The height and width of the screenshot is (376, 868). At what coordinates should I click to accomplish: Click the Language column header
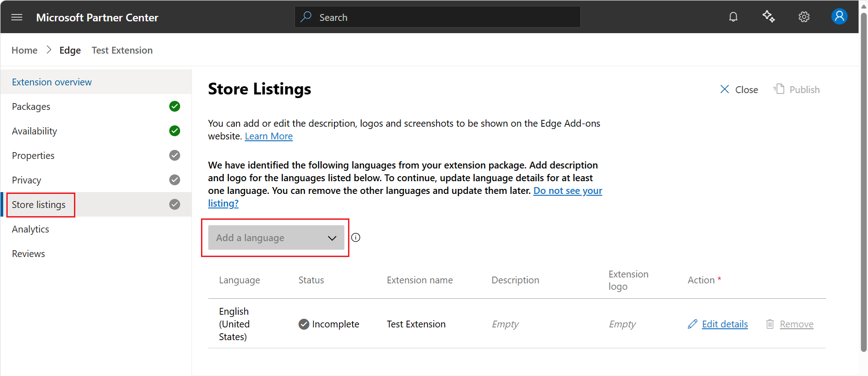click(x=239, y=280)
